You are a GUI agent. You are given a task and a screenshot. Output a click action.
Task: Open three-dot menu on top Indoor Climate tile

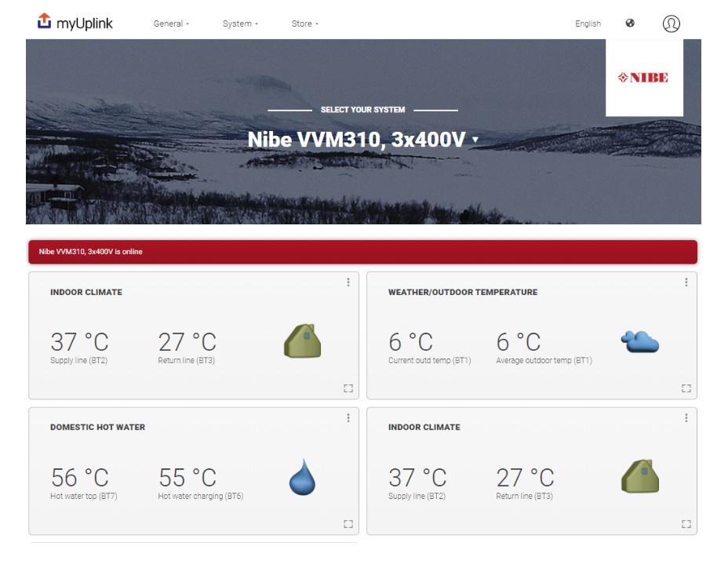pyautogui.click(x=348, y=282)
